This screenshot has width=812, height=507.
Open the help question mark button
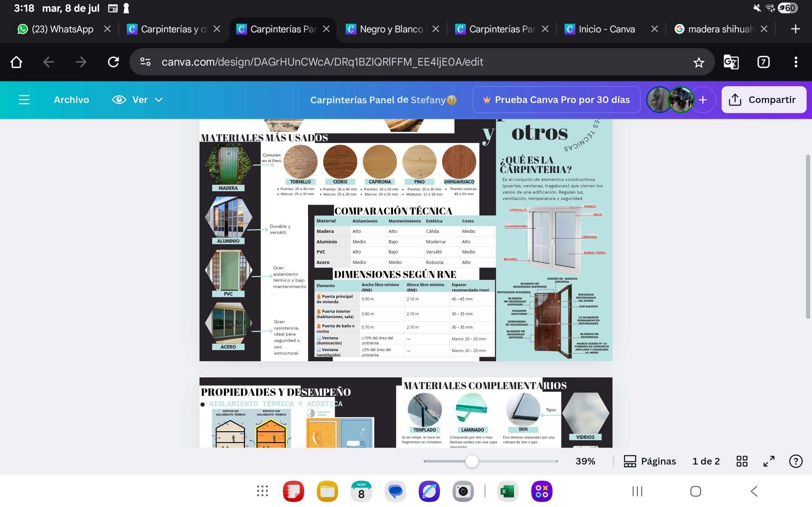(x=796, y=461)
